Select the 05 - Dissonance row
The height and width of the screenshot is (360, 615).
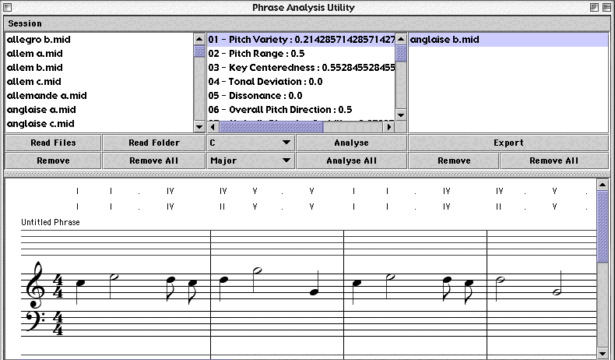click(301, 96)
